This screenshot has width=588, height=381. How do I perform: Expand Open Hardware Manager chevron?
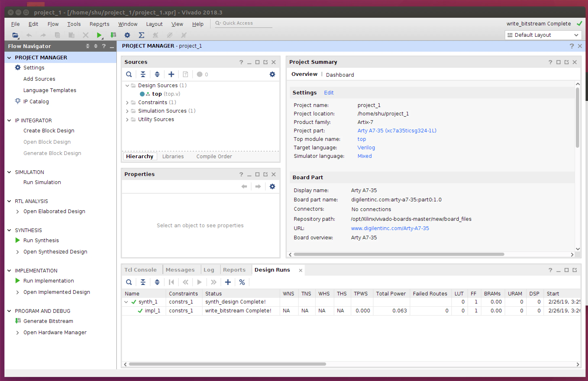pos(17,333)
